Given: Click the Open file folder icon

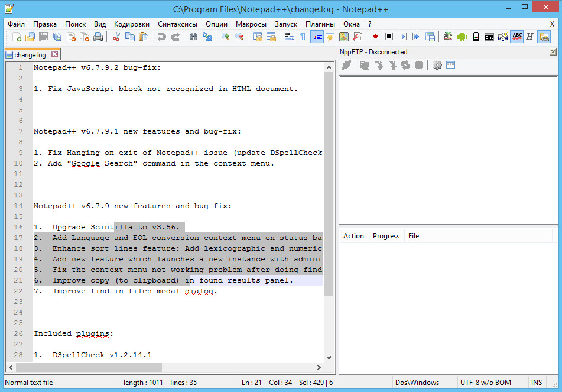Looking at the screenshot, I should point(30,37).
